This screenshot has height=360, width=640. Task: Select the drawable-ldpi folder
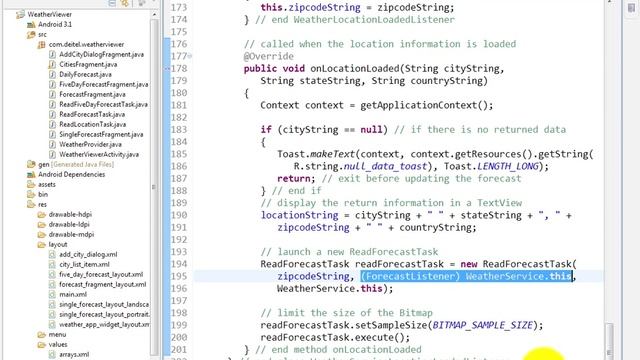pos(69,224)
